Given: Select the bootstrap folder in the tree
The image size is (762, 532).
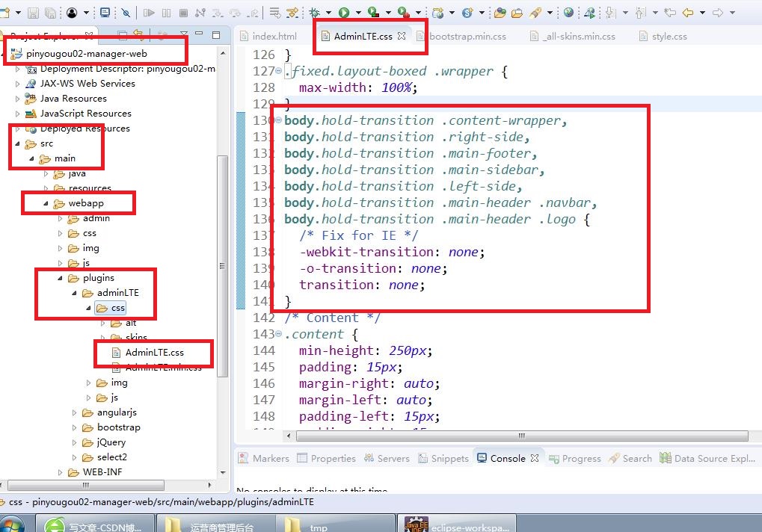Looking at the screenshot, I should [111, 427].
